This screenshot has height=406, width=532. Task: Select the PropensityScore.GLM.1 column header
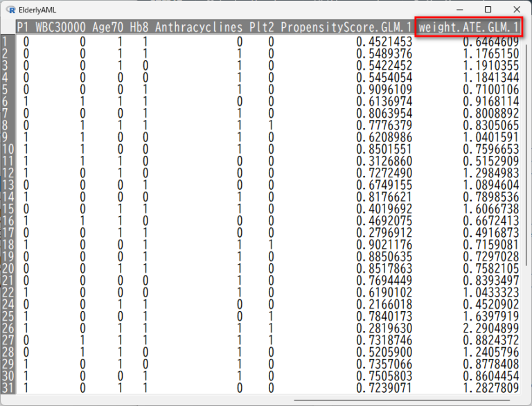pyautogui.click(x=346, y=28)
